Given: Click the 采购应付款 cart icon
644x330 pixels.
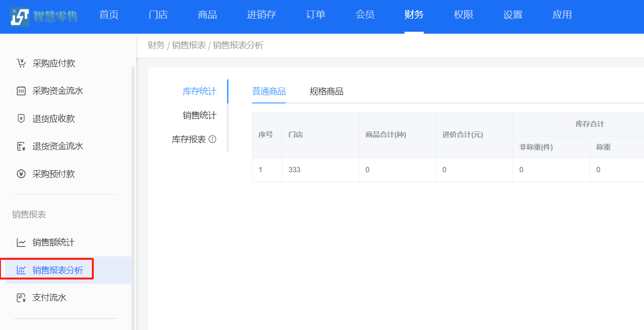Looking at the screenshot, I should [21, 63].
